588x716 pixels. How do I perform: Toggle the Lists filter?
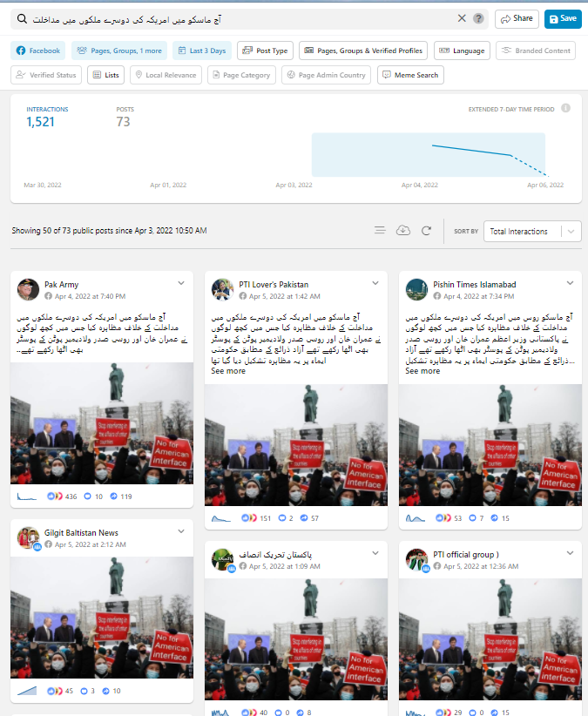tap(105, 75)
